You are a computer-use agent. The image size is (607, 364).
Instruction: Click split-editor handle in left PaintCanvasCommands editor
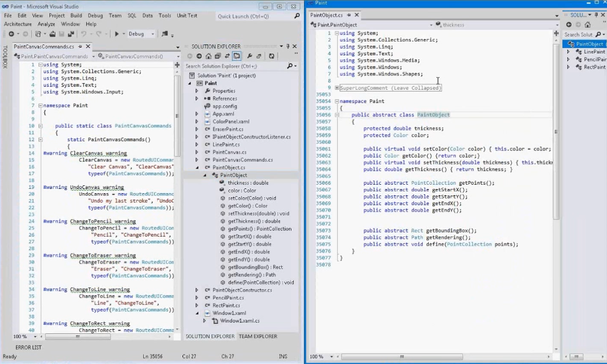coord(177,65)
